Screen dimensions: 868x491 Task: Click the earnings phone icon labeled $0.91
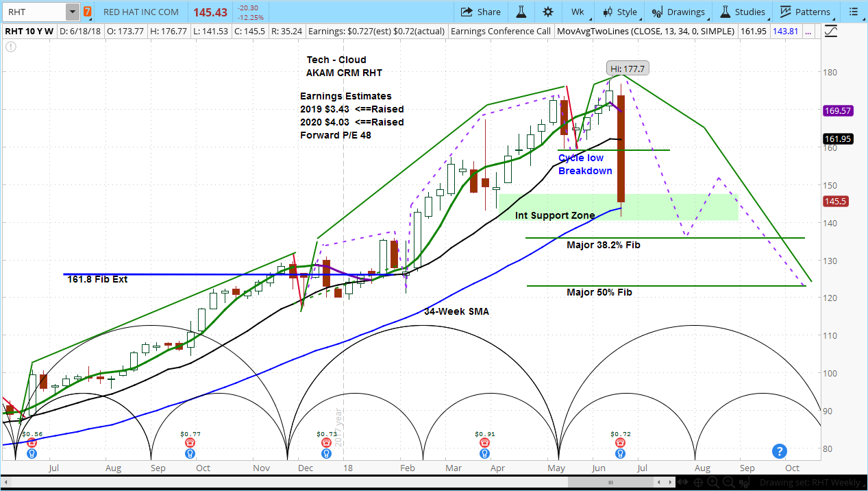[x=484, y=443]
